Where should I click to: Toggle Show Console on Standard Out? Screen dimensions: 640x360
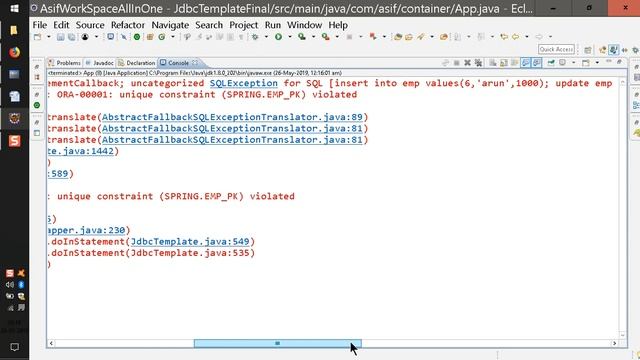[x=526, y=62]
